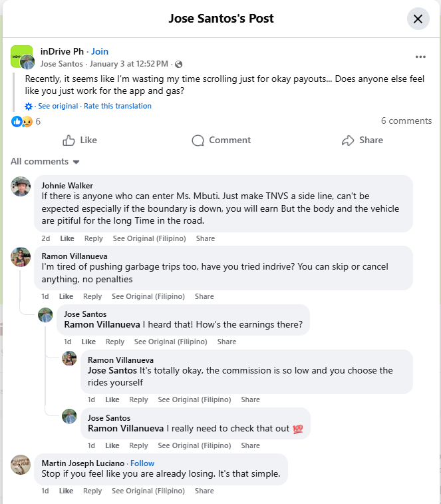
Task: Click See original under post text
Action: pos(58,107)
